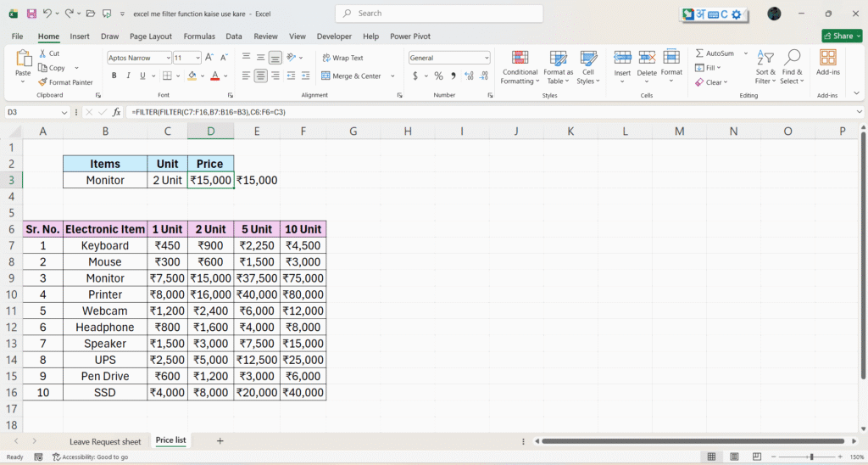Image resolution: width=868 pixels, height=465 pixels.
Task: Click the Paste clipboard icon
Action: click(23, 59)
